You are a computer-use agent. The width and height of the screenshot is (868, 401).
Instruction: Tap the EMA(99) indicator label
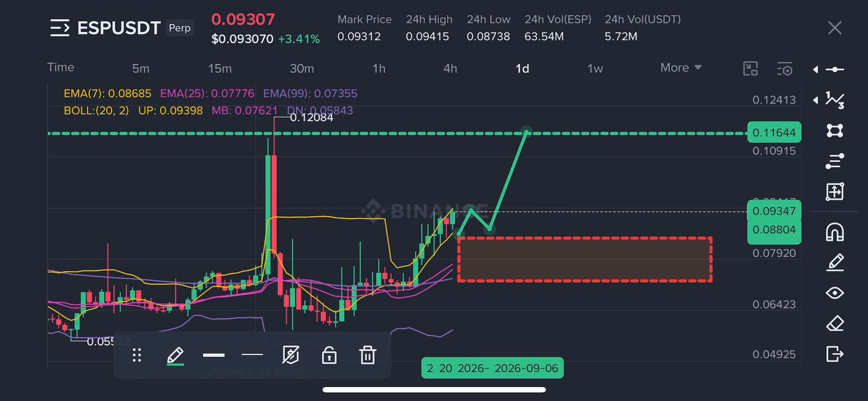310,93
